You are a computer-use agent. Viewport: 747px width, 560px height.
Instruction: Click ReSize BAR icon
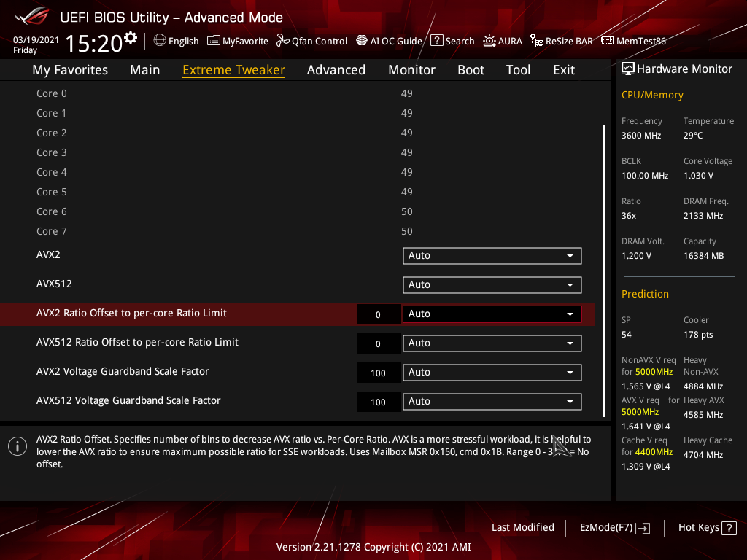[536, 41]
